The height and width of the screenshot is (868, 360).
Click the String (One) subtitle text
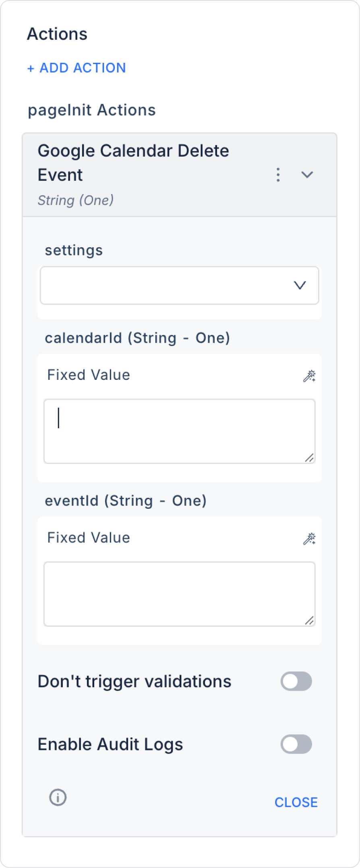click(76, 200)
